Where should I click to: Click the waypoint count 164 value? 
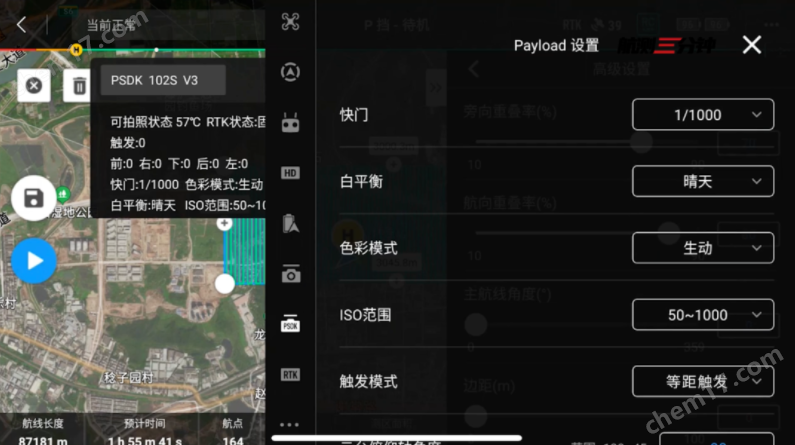(233, 440)
